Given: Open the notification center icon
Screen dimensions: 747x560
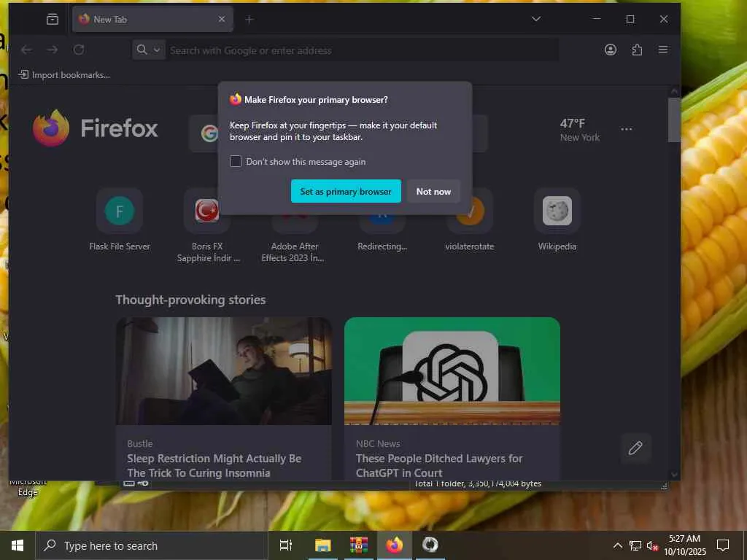Looking at the screenshot, I should pos(723,545).
